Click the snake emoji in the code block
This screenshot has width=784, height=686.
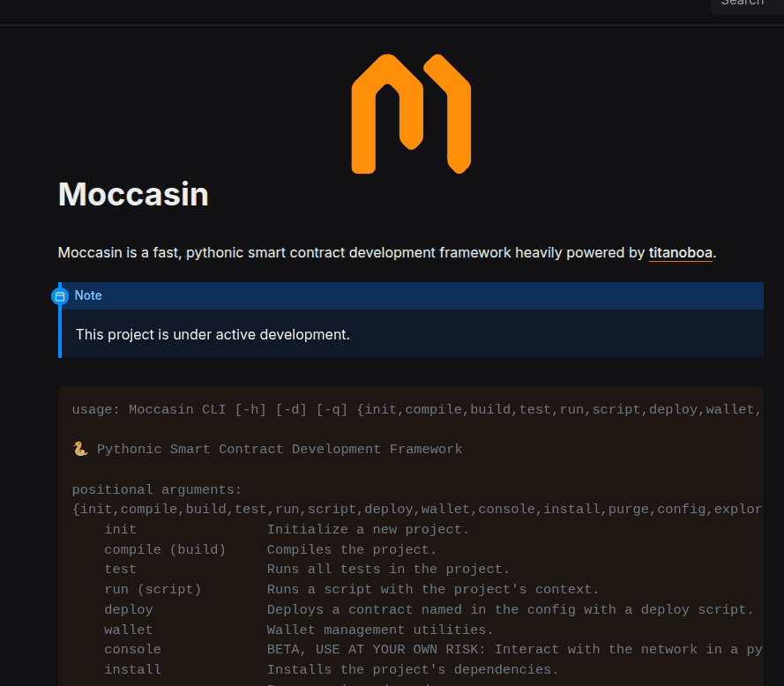[79, 449]
